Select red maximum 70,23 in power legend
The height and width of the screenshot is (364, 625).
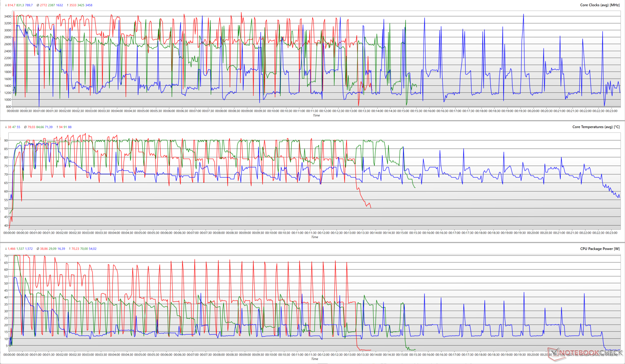(75, 249)
